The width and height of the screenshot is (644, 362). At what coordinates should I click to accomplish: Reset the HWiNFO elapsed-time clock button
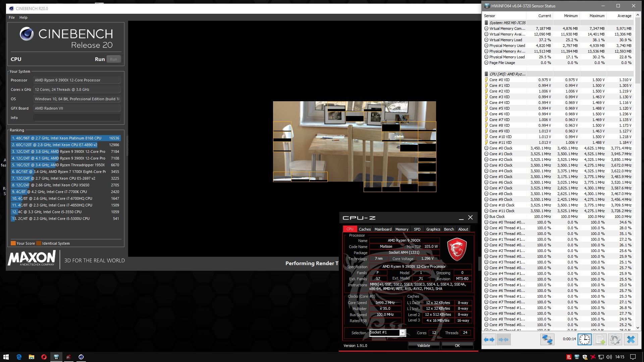tap(584, 340)
